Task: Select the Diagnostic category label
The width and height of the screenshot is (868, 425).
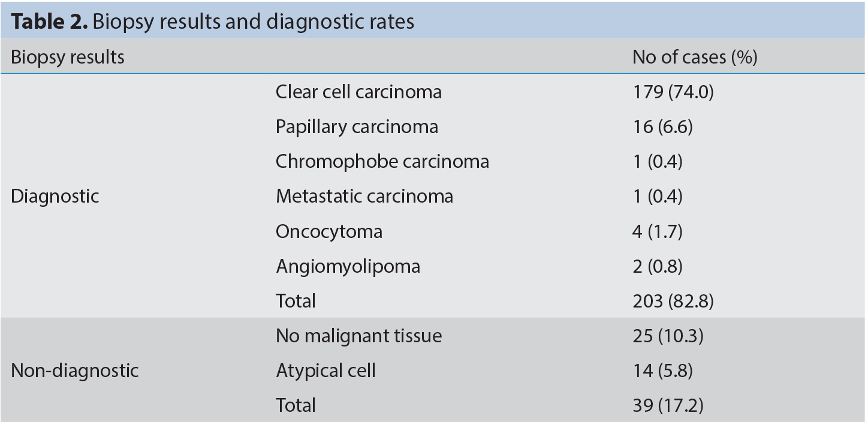Action: click(x=55, y=197)
